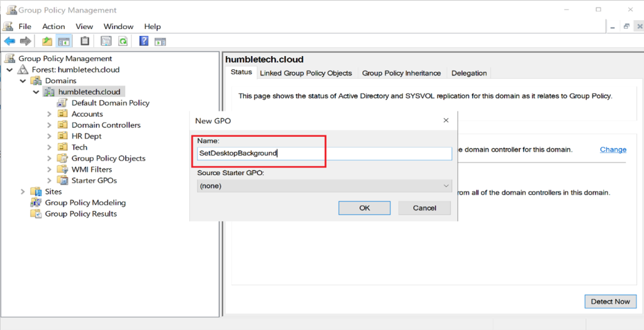Open the Source Starter GPO dropdown
The width and height of the screenshot is (644, 330).
[x=324, y=186]
